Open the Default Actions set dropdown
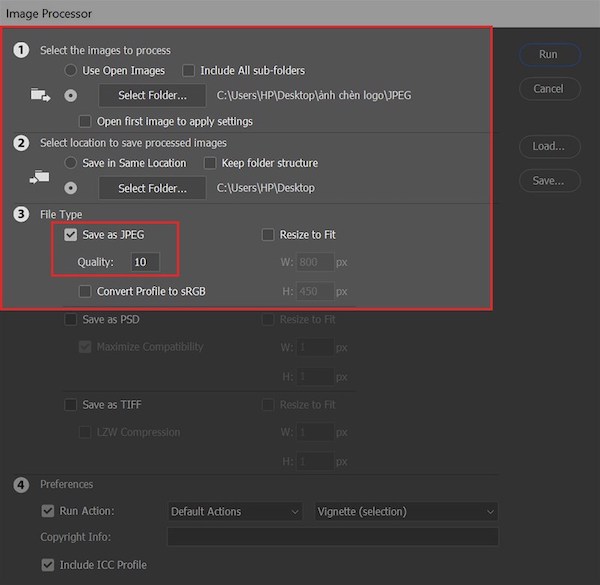 click(x=235, y=512)
